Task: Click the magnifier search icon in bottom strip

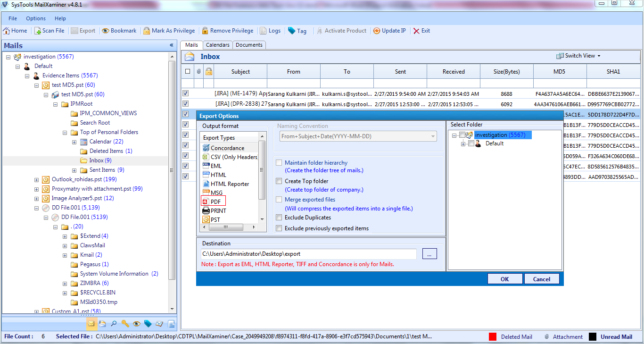Action: 114,324
